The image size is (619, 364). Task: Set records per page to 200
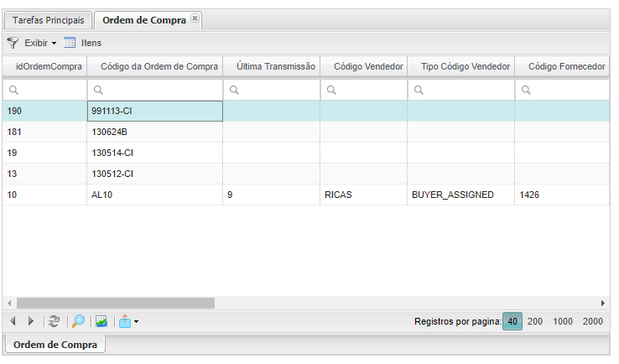(x=534, y=321)
